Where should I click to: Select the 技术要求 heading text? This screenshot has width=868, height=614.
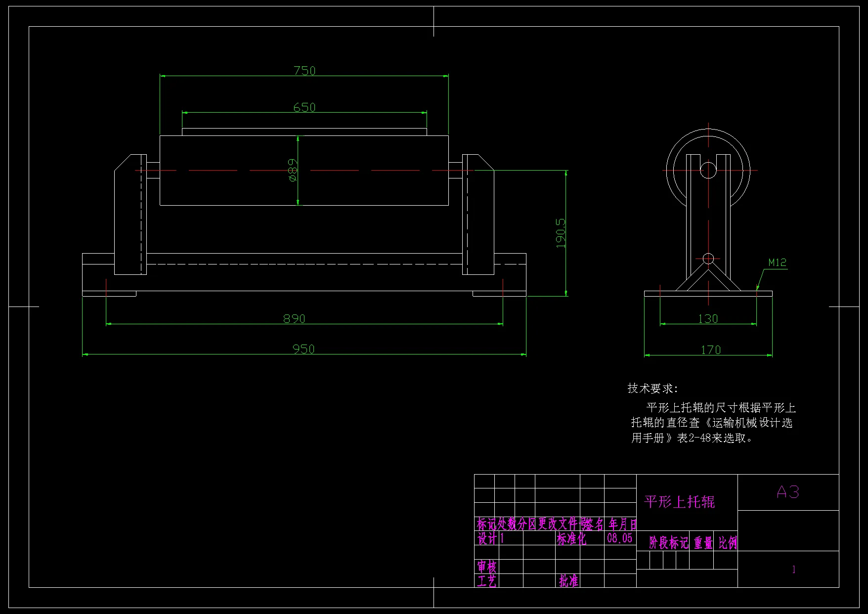pyautogui.click(x=653, y=389)
